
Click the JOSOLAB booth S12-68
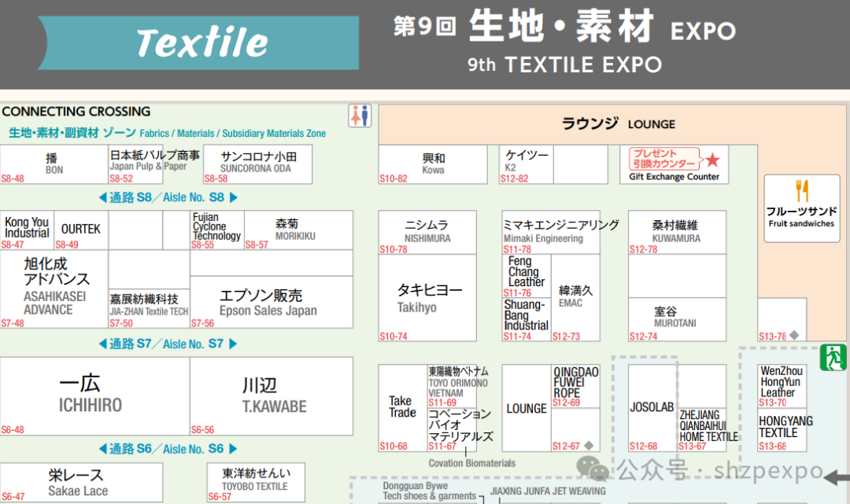click(x=652, y=407)
